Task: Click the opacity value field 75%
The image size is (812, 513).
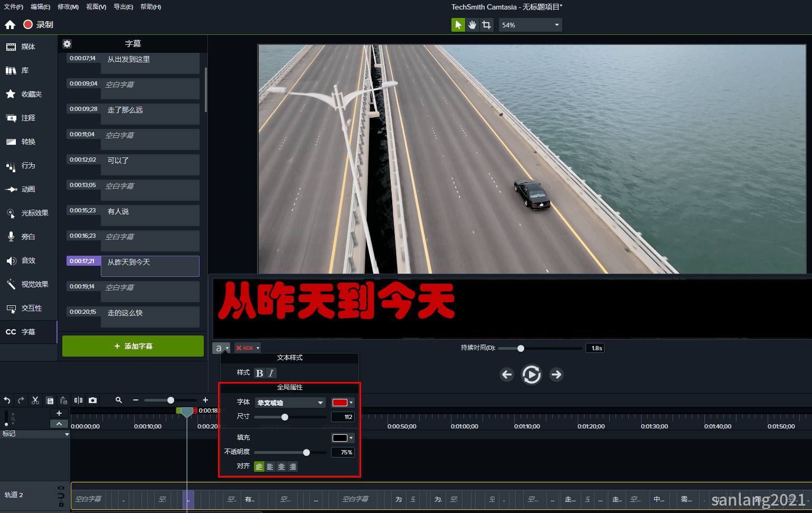Action: pos(343,452)
